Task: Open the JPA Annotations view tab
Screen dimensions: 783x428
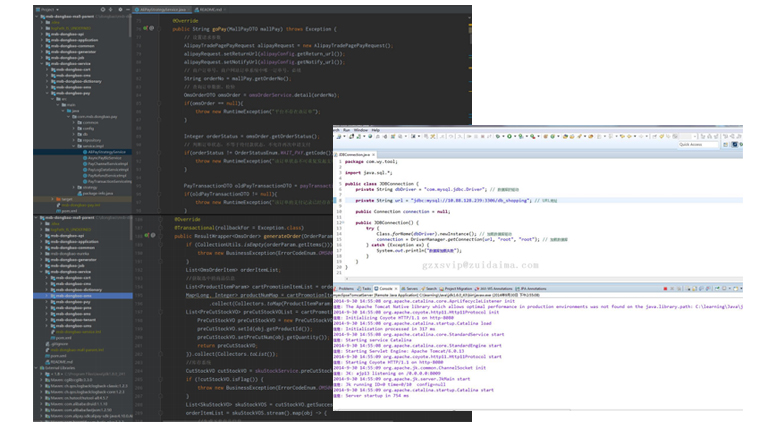Action: [531, 289]
